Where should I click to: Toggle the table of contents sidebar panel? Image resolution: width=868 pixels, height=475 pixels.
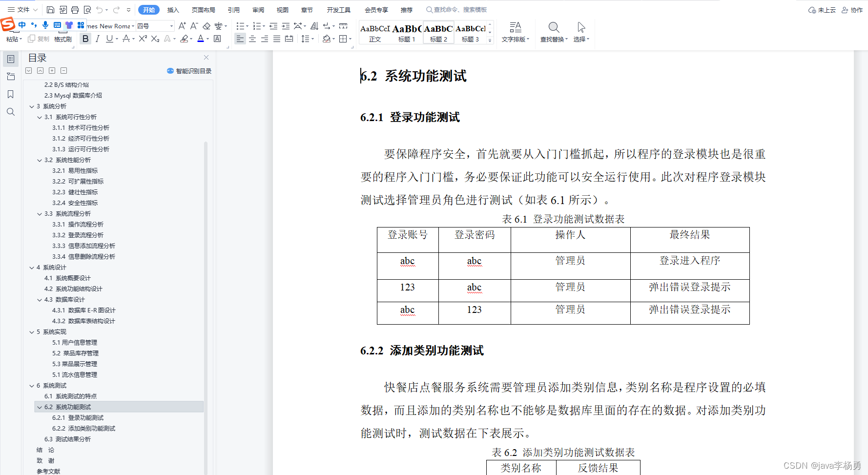click(10, 59)
